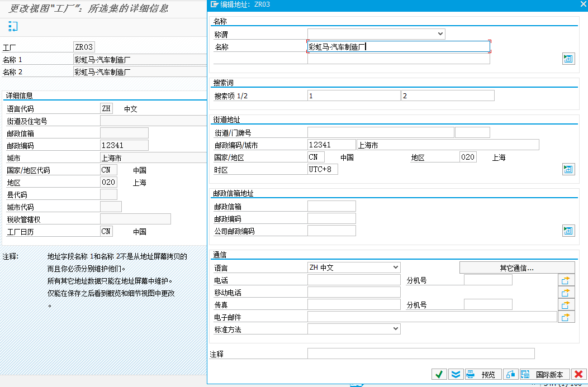
Task: Click 邮政信箱 field in background view
Action: (x=124, y=133)
